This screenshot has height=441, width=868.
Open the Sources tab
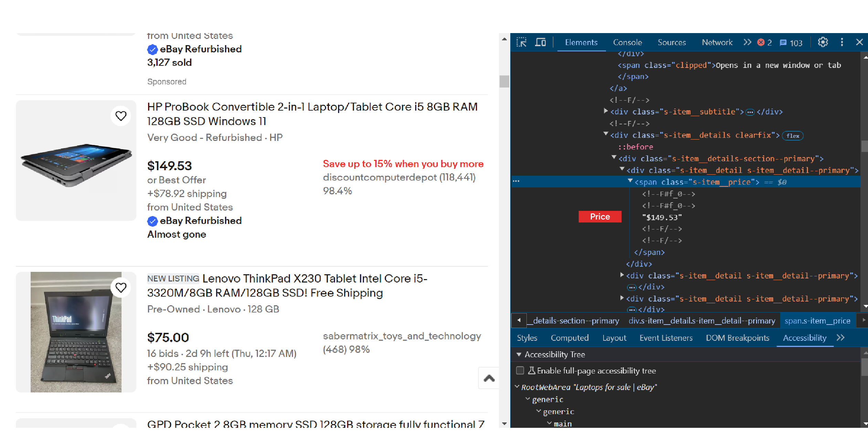(672, 43)
